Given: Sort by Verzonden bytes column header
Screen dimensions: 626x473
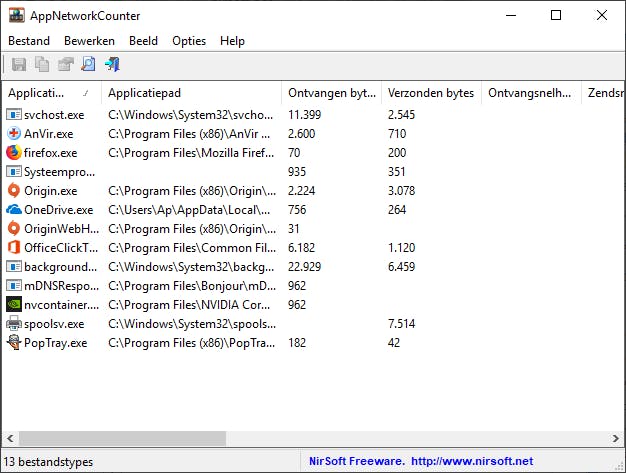Looking at the screenshot, I should (x=431, y=93).
